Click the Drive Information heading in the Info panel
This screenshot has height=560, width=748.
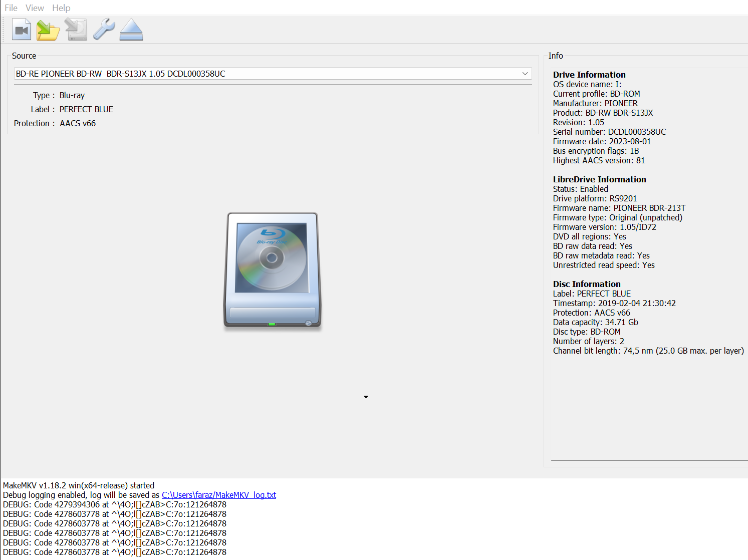(589, 74)
